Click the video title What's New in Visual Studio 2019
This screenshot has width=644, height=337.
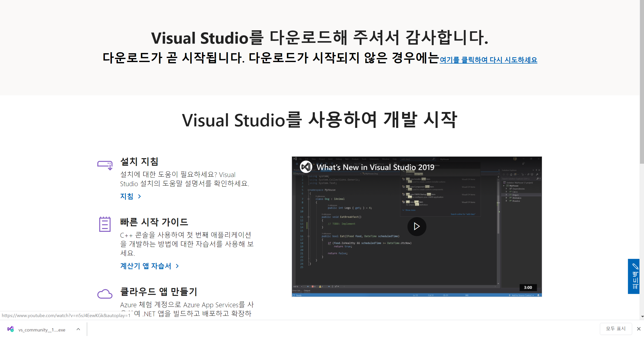coord(375,167)
